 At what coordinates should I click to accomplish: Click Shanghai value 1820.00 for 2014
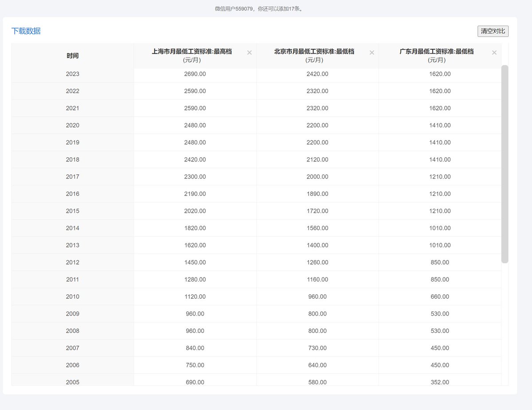[195, 228]
